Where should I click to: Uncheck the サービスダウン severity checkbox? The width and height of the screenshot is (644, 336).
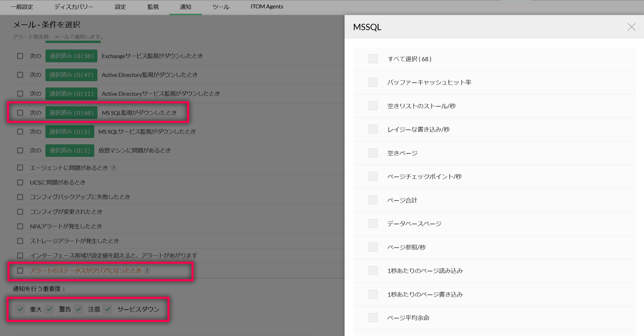[x=107, y=309]
